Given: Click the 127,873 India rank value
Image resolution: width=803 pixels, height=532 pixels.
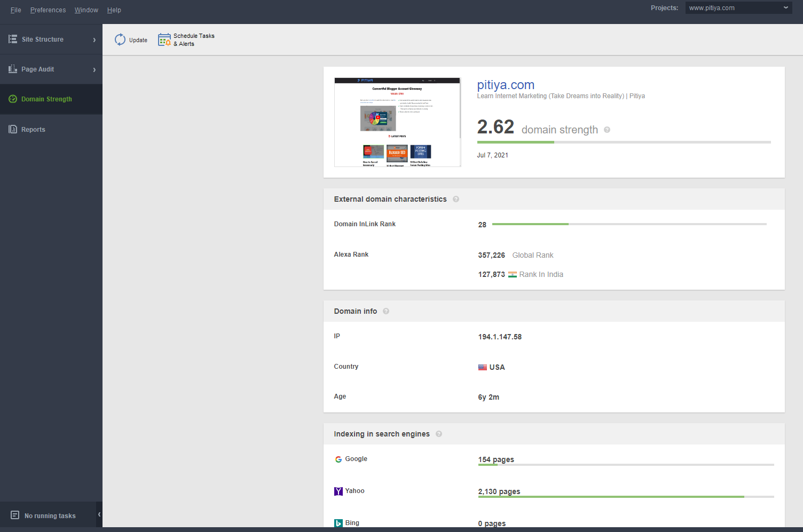Looking at the screenshot, I should pos(491,274).
